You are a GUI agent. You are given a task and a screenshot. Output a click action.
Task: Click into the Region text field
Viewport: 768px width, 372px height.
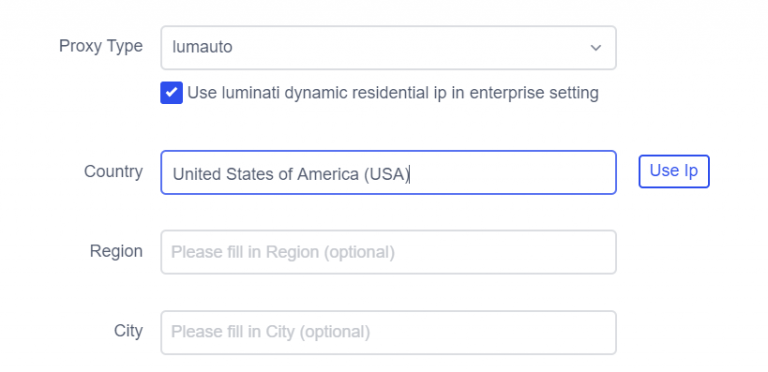pyautogui.click(x=388, y=252)
